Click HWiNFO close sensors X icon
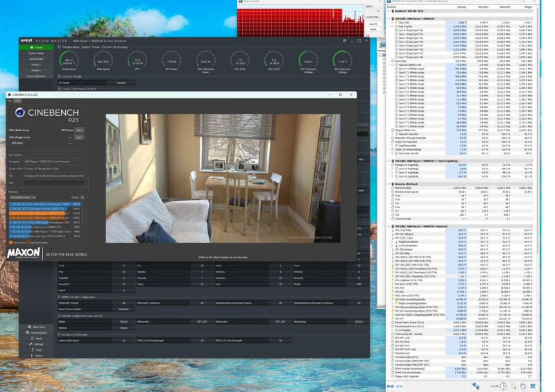555x392 pixels. coord(533,386)
